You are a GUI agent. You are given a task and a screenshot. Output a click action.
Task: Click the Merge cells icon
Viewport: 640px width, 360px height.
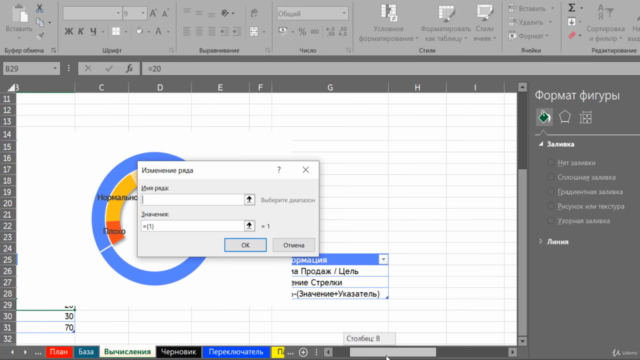click(x=254, y=31)
